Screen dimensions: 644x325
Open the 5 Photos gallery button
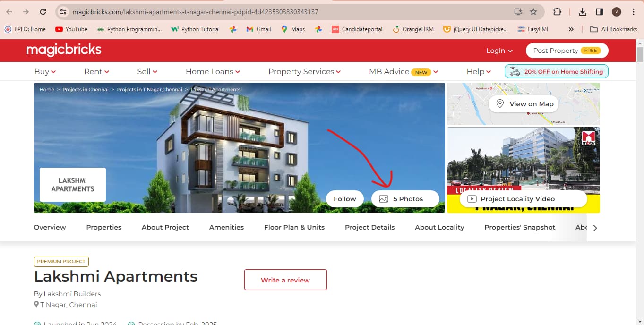[405, 199]
